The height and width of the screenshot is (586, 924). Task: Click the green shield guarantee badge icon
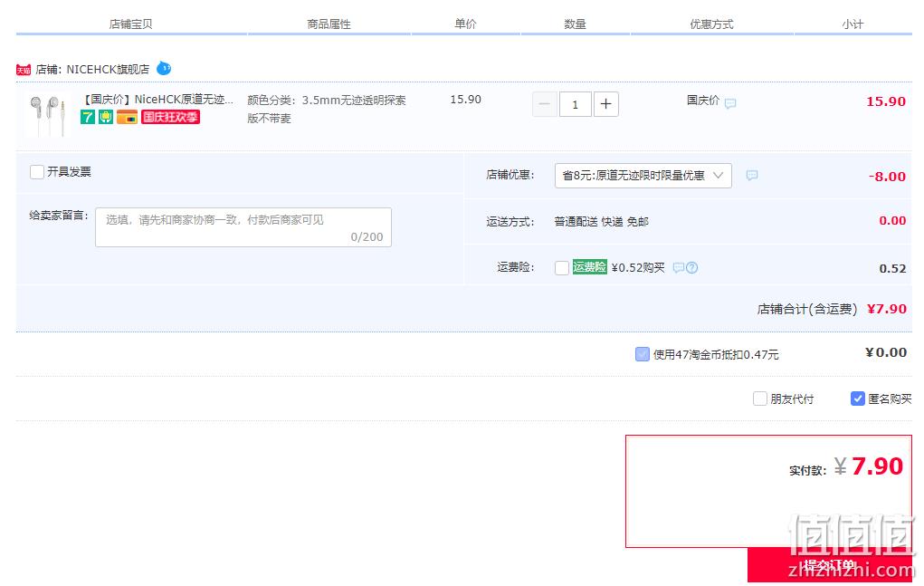click(x=106, y=117)
